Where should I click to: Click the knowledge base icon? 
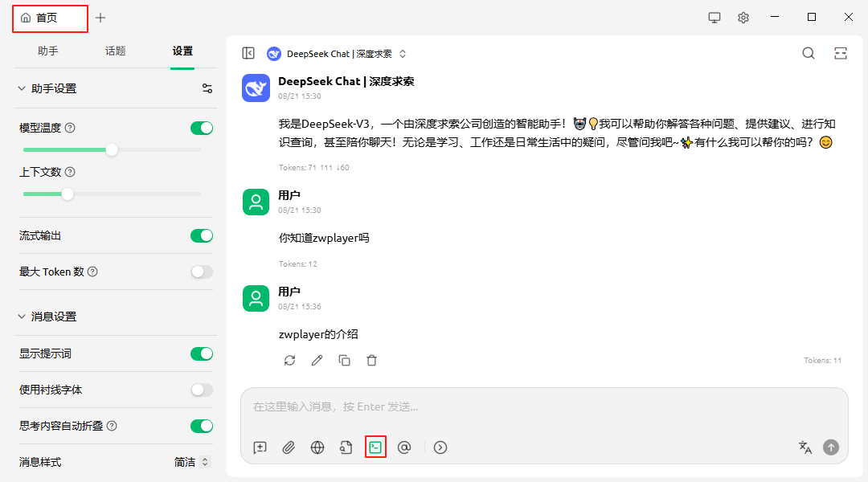(346, 447)
